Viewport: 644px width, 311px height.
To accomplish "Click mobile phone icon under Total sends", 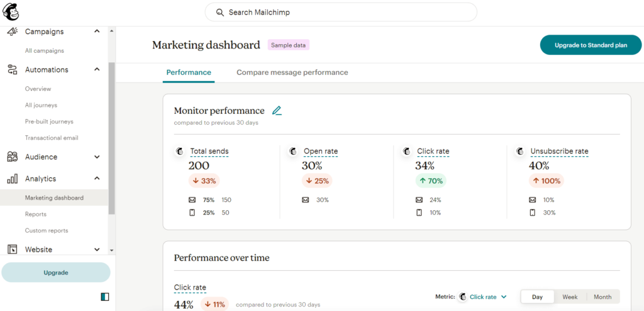I will [192, 213].
